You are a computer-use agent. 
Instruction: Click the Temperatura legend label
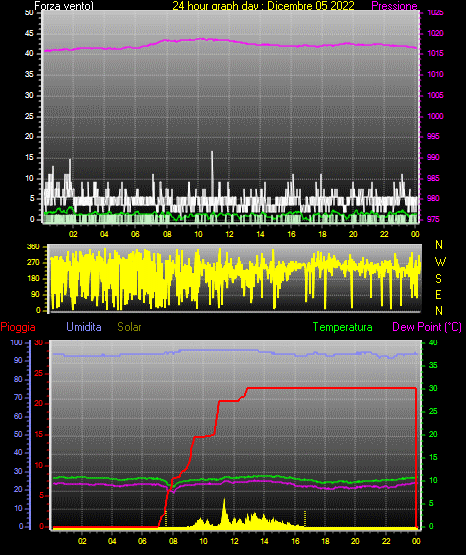[343, 327]
